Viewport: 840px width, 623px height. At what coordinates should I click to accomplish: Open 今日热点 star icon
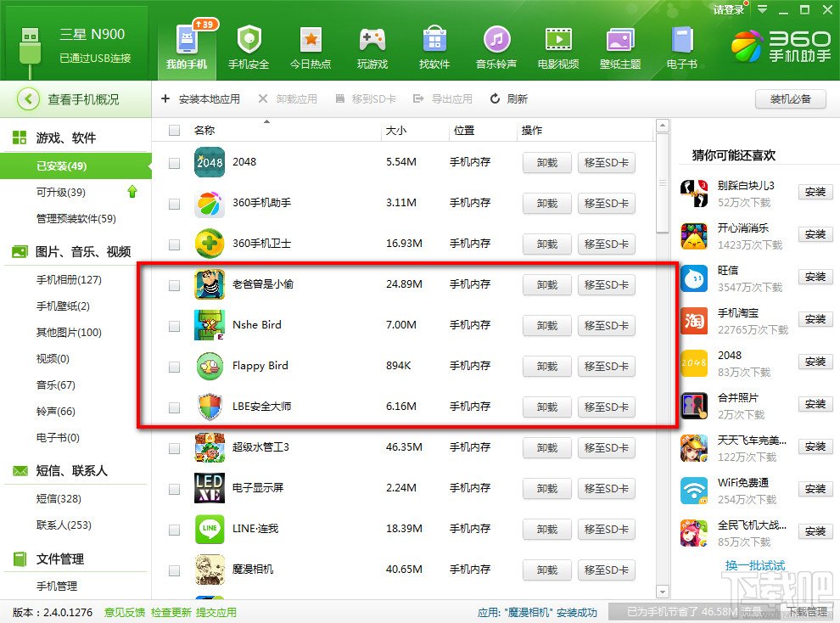point(311,40)
